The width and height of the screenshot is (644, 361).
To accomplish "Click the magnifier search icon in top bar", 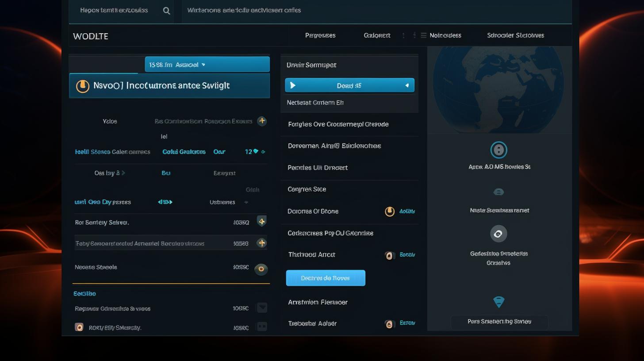I will [166, 11].
